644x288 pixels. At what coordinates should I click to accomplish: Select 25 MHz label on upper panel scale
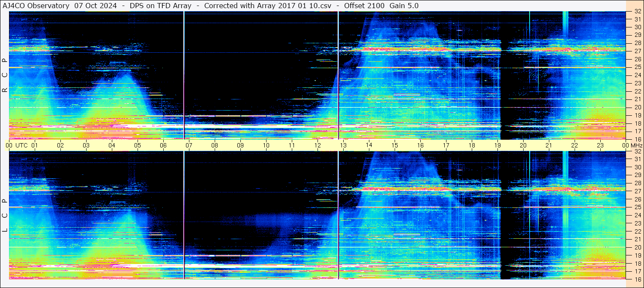[637, 67]
